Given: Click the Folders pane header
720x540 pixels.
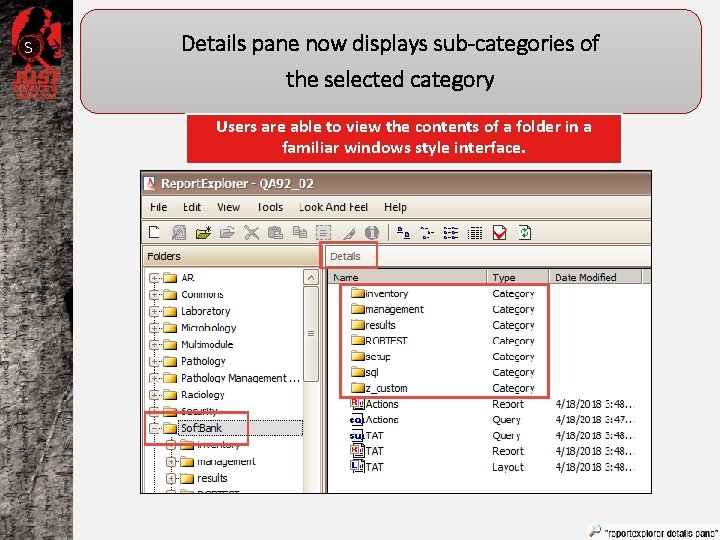Looking at the screenshot, I should pos(231,256).
